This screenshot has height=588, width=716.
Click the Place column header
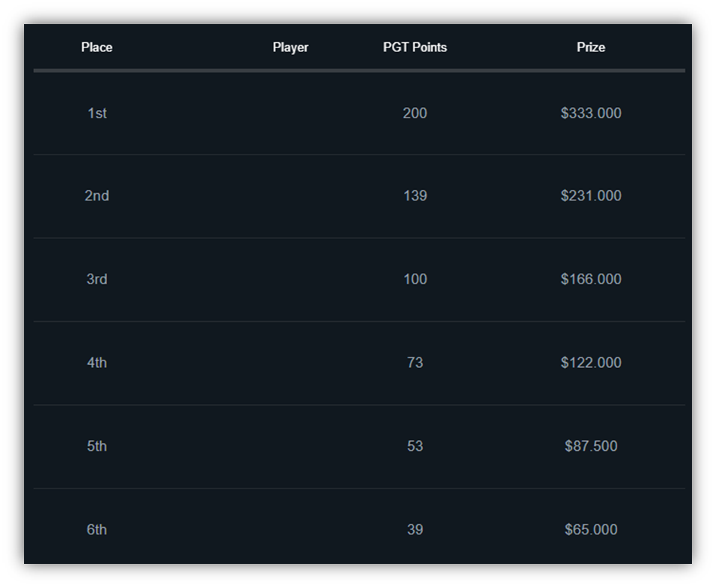96,47
